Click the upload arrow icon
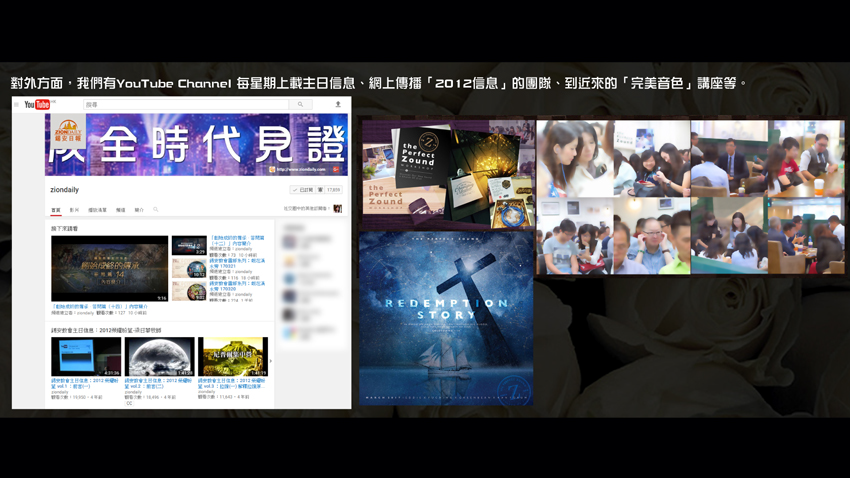 point(338,105)
